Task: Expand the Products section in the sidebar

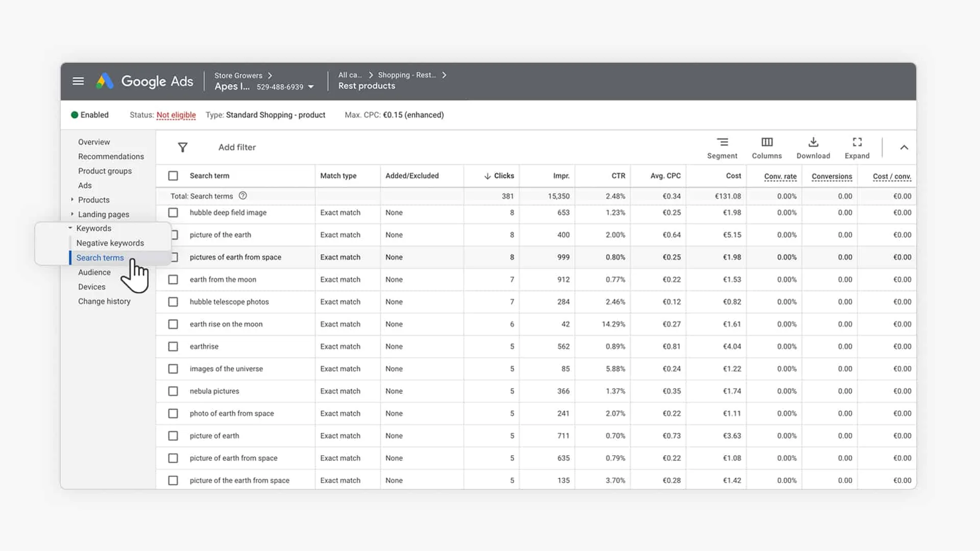Action: pos(72,199)
